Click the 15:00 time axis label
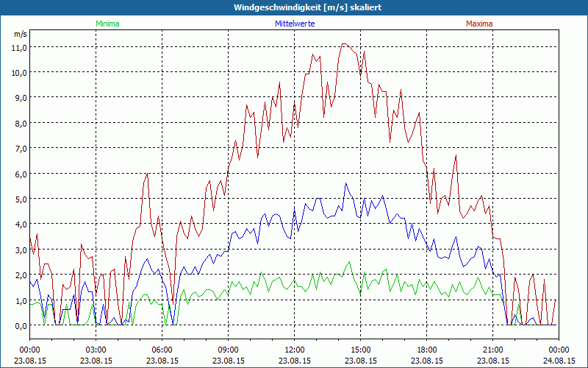Image resolution: width=588 pixels, height=368 pixels. [x=360, y=350]
